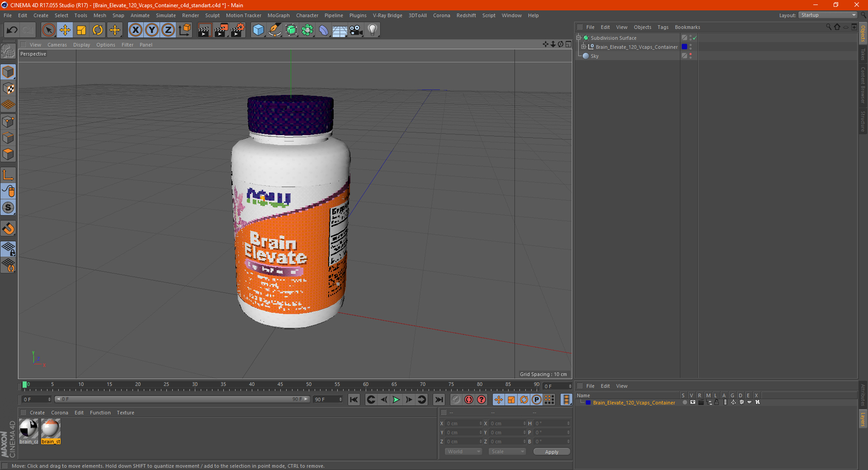This screenshot has width=868, height=470.
Task: Open material manager Texture menu
Action: tap(125, 413)
